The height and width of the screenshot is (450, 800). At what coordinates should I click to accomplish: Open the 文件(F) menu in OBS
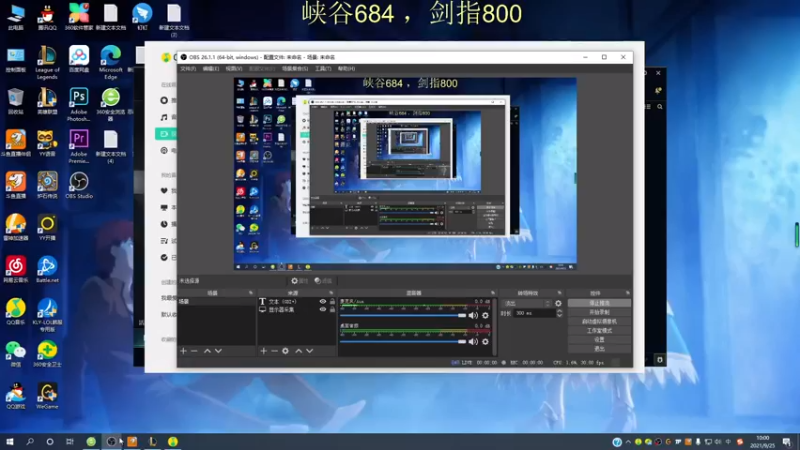point(188,68)
